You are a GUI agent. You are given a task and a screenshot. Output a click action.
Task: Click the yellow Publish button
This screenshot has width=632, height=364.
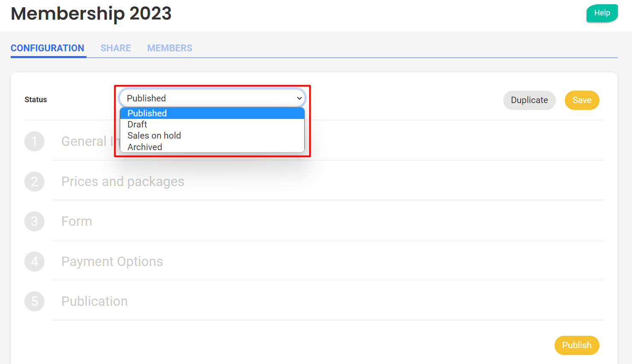click(576, 345)
